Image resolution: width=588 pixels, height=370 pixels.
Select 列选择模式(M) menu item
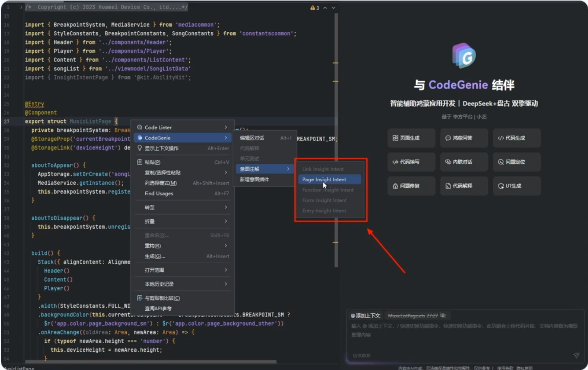[183, 183]
